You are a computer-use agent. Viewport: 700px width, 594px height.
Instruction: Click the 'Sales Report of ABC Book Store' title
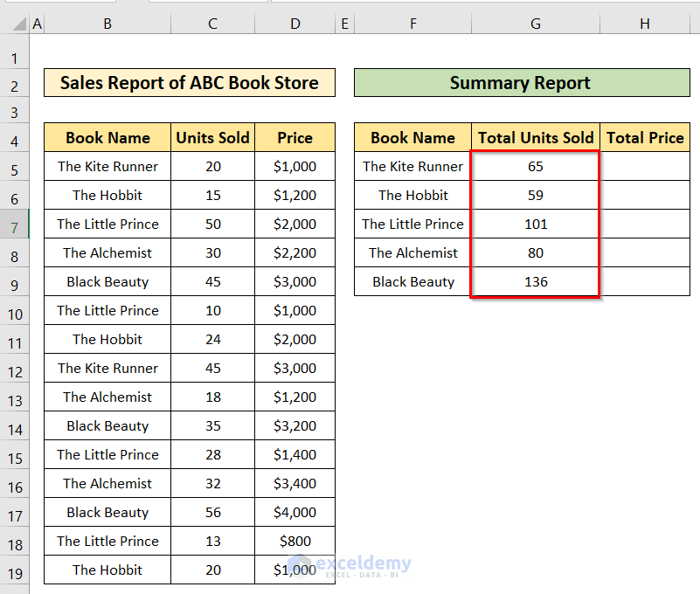[x=189, y=83]
